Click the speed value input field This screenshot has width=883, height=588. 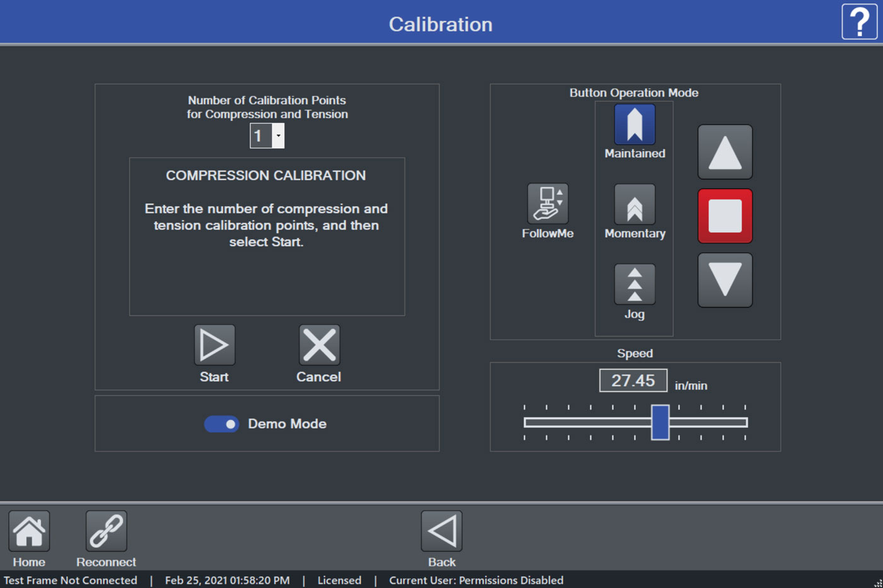633,381
